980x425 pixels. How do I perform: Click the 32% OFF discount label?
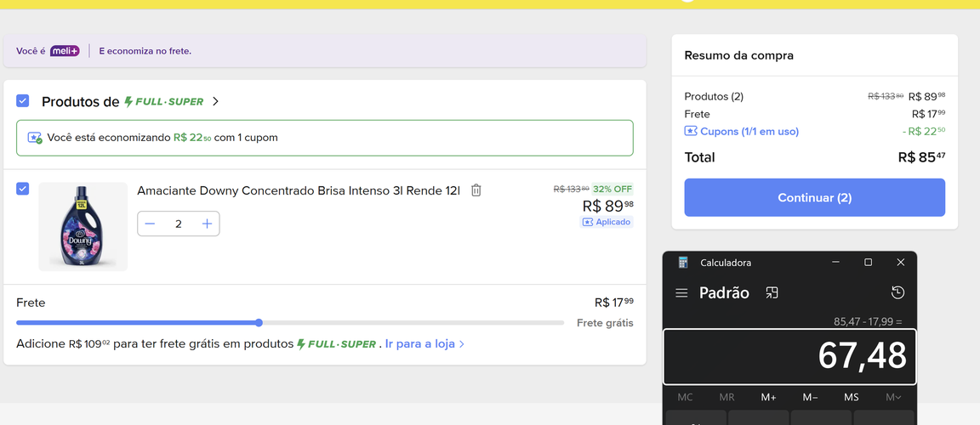[x=612, y=189]
